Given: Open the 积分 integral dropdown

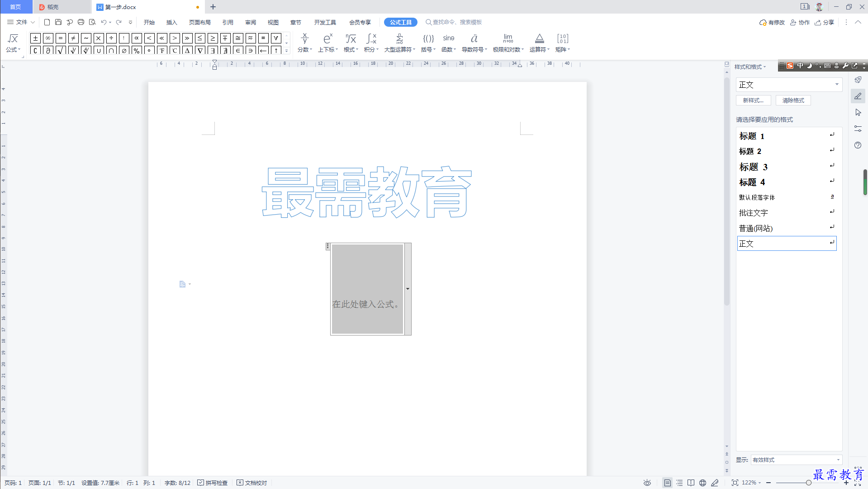Looking at the screenshot, I should 371,43.
